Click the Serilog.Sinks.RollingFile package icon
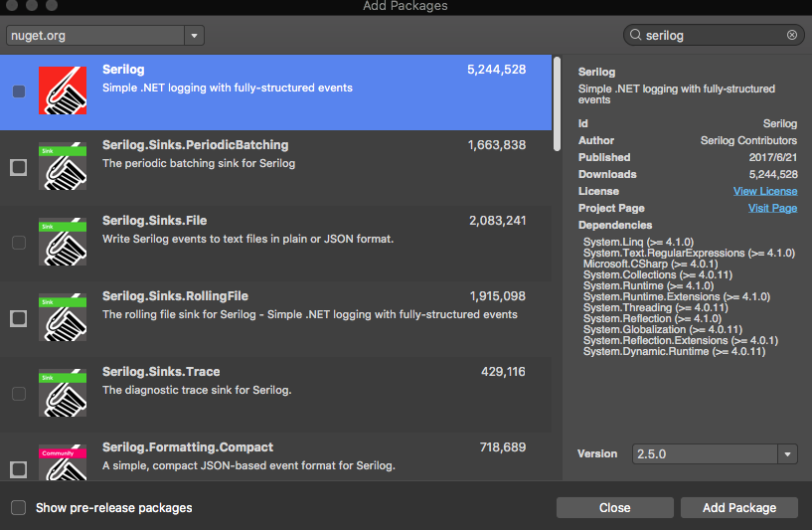Image resolution: width=812 pixels, height=530 pixels. [63, 318]
